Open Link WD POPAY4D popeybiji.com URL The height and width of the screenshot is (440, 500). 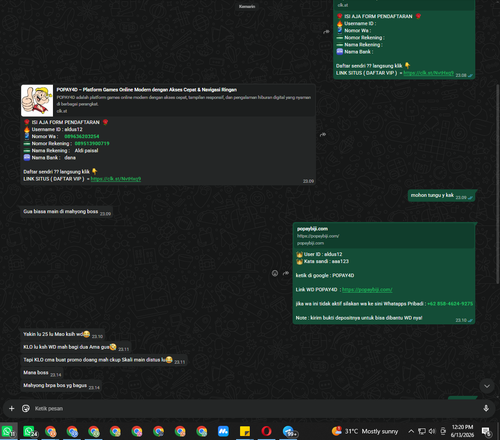[x=367, y=290]
